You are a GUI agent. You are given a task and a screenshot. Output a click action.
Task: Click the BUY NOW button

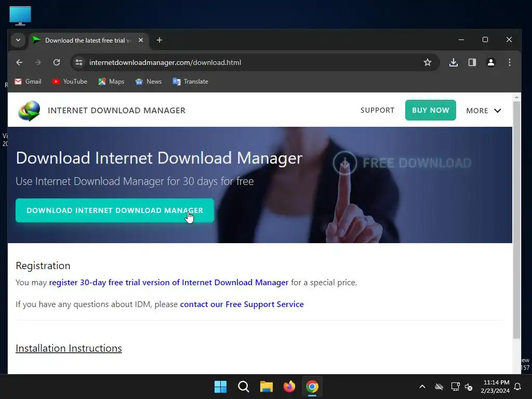[x=430, y=110]
